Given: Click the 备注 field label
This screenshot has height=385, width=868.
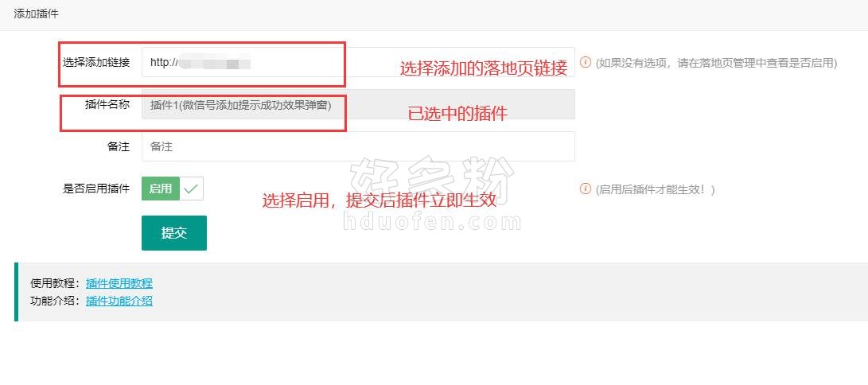Looking at the screenshot, I should 119,146.
